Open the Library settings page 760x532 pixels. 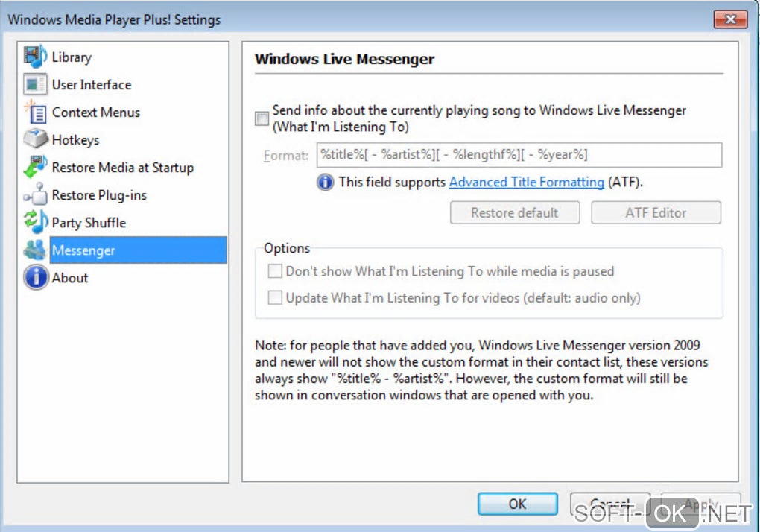tap(72, 57)
